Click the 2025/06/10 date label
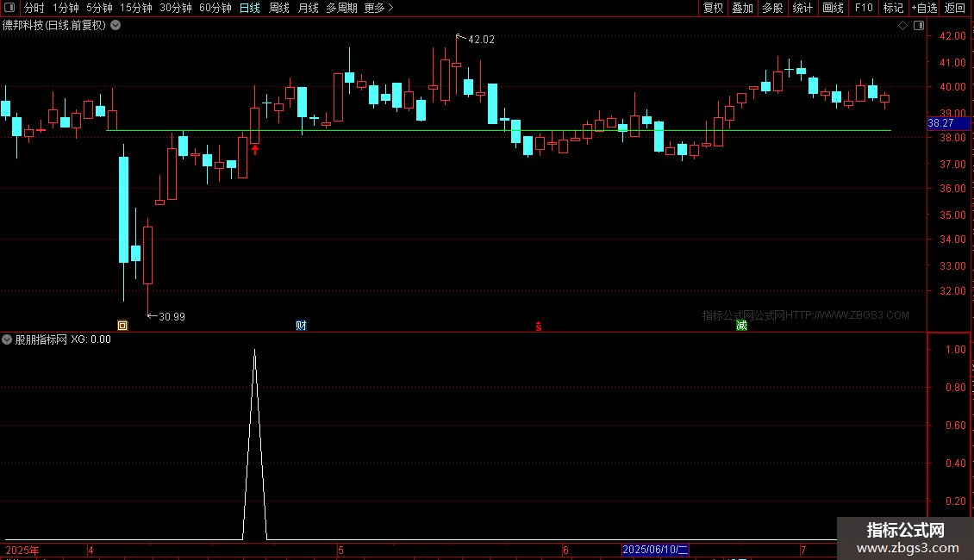The width and height of the screenshot is (974, 560). (x=655, y=550)
